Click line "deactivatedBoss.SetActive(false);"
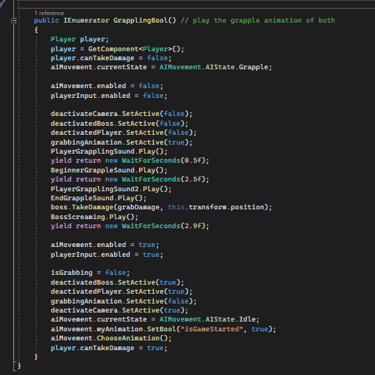This screenshot has width=375, height=375. pyautogui.click(x=119, y=124)
